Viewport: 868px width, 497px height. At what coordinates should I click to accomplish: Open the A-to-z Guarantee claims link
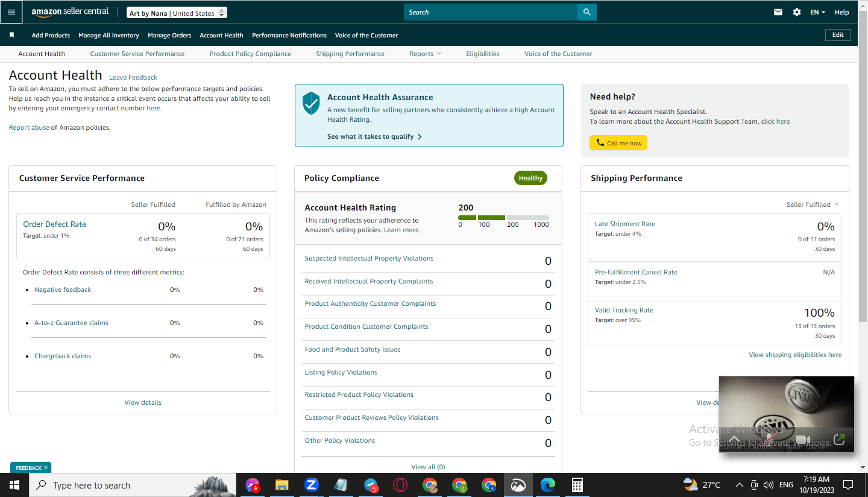(x=71, y=323)
